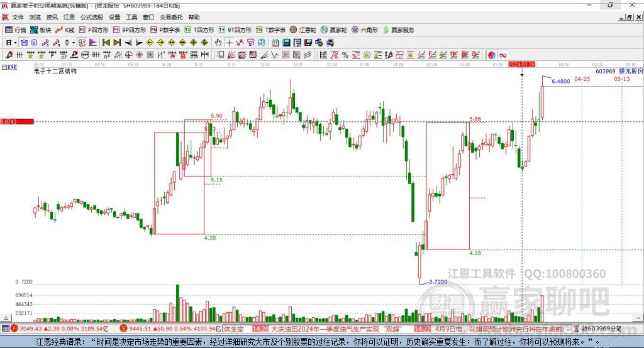Image resolution: width=644 pixels, height=348 pixels.
Task: Open the 资讯 menu
Action: pos(52,17)
